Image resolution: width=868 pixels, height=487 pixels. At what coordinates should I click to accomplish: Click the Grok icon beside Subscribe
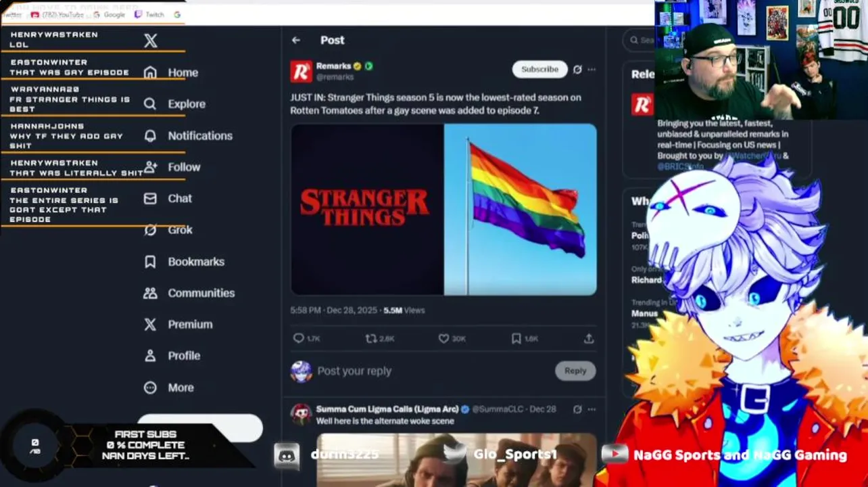(577, 69)
